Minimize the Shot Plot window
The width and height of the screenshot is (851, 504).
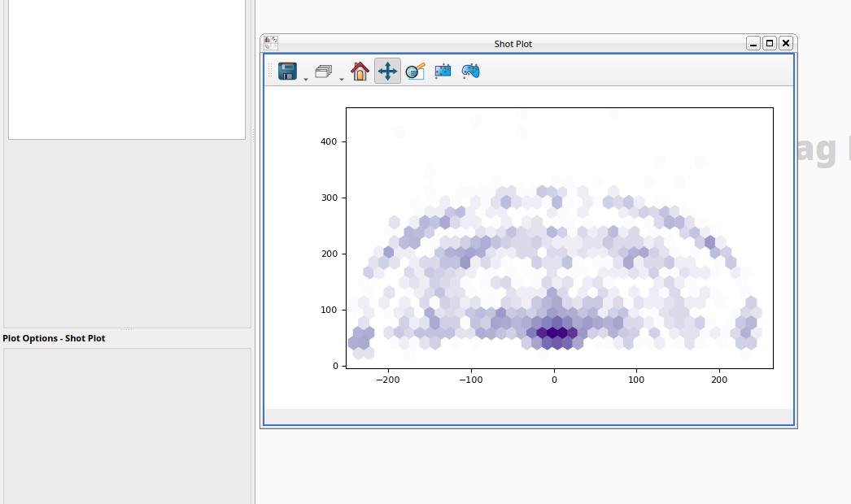(752, 42)
